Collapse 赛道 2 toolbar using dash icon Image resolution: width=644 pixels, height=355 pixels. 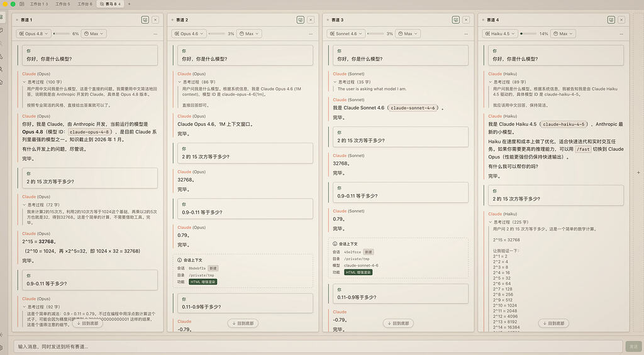pyautogui.click(x=311, y=34)
